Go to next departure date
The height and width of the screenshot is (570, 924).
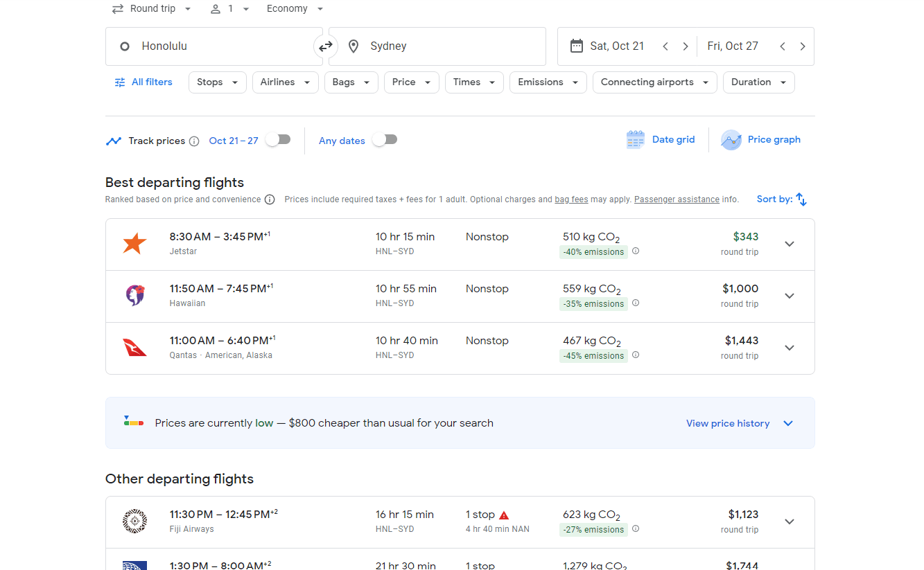[x=686, y=46]
